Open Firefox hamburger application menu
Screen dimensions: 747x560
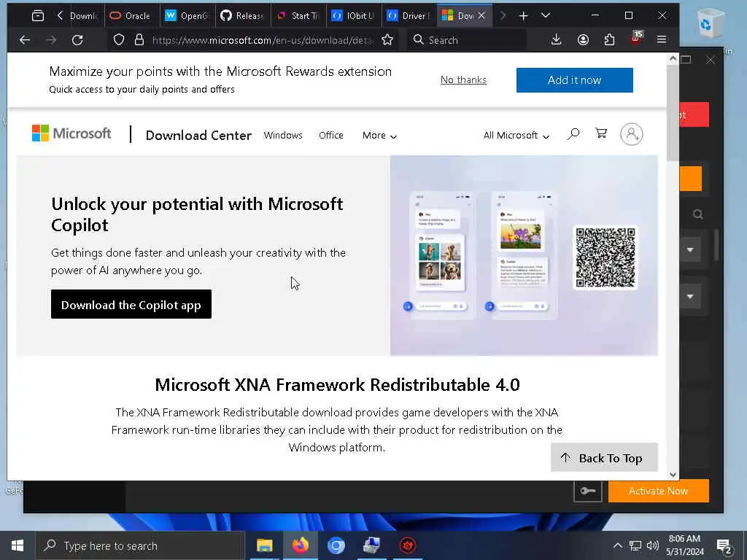[x=662, y=40]
